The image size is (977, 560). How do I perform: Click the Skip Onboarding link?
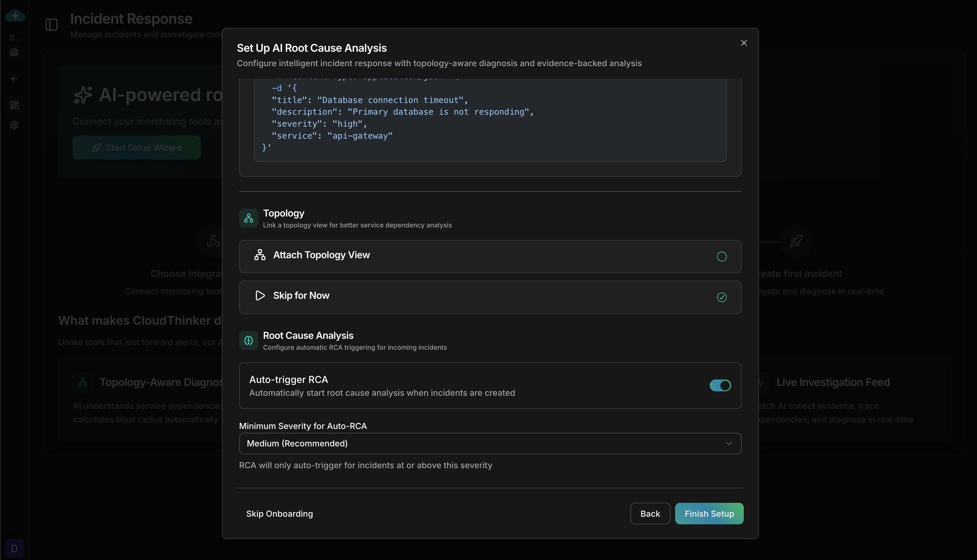[x=279, y=513]
